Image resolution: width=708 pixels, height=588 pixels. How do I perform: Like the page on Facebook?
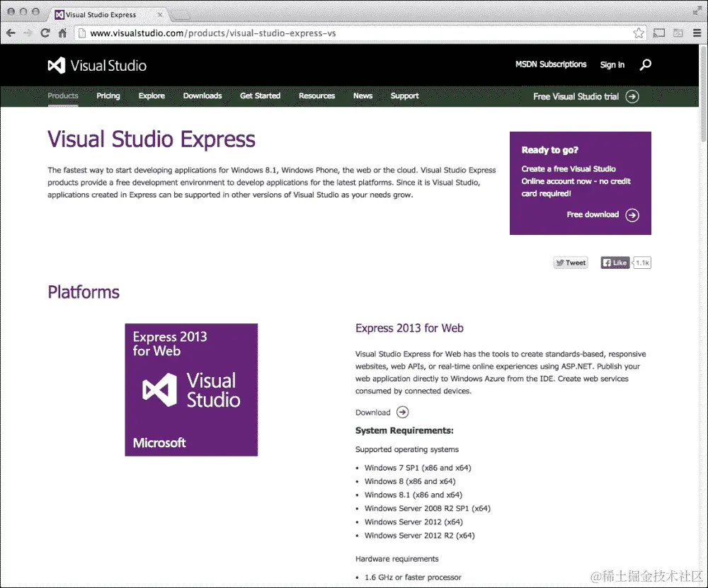pos(613,262)
